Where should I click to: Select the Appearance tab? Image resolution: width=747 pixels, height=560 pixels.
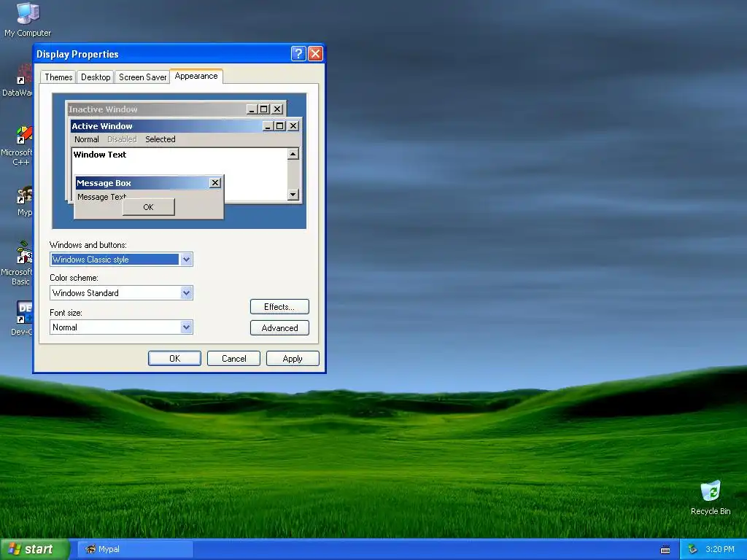pyautogui.click(x=196, y=76)
